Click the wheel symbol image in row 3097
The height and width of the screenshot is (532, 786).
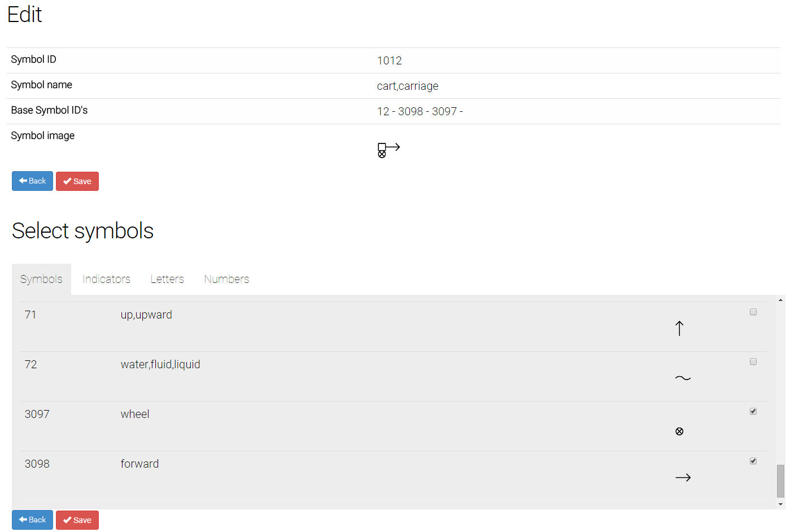pyautogui.click(x=679, y=431)
